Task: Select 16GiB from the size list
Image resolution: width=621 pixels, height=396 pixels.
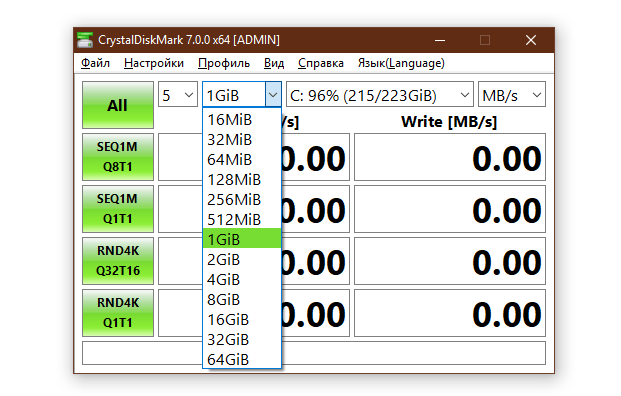Action: point(242,319)
